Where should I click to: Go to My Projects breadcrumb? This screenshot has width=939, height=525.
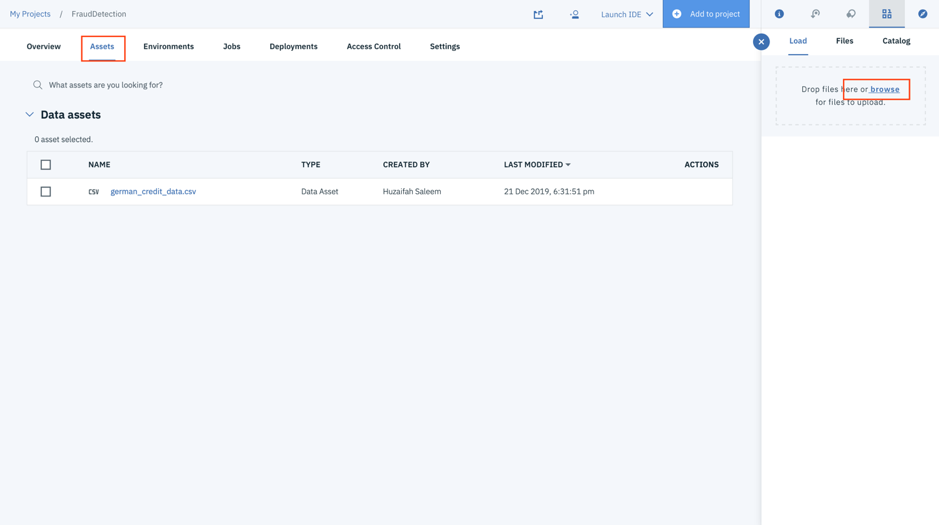30,14
